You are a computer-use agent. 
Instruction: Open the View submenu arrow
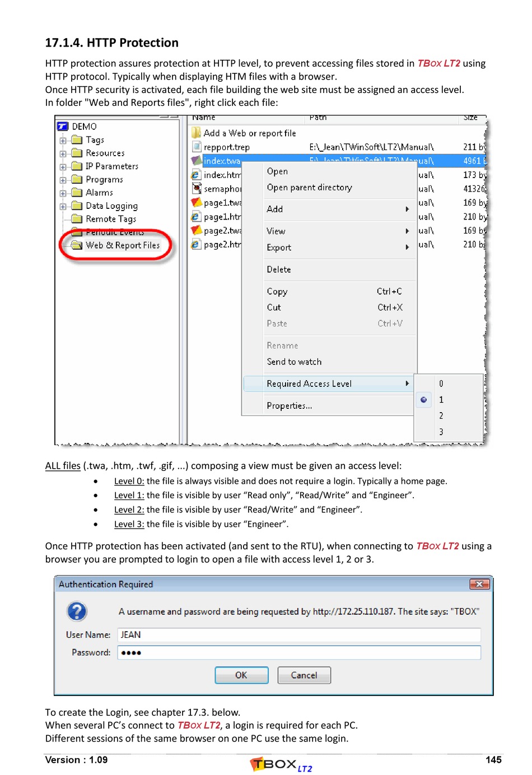click(407, 231)
